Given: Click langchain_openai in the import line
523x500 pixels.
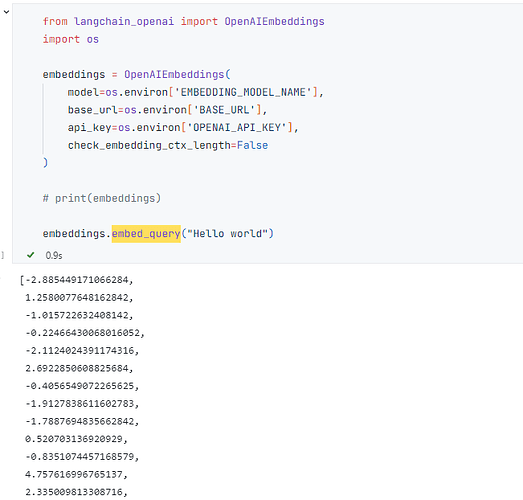Looking at the screenshot, I should coord(124,21).
